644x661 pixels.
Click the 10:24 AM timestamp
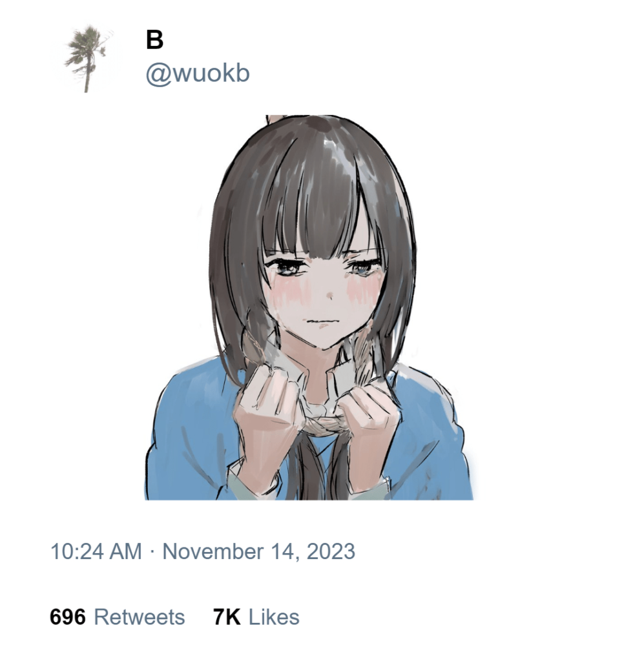pyautogui.click(x=96, y=551)
